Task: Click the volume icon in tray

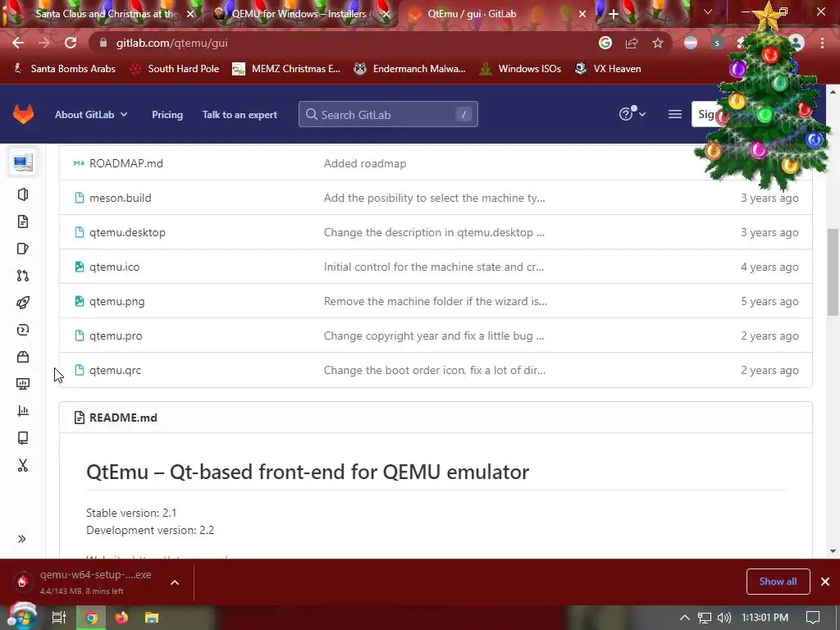Action: pos(724,618)
